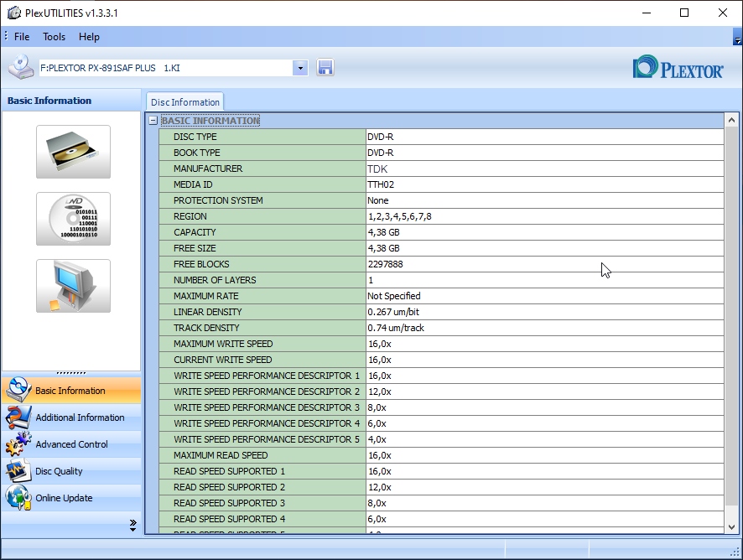Click the Disc Quality graph icon
Viewport: 743px width, 560px height.
[x=18, y=471]
